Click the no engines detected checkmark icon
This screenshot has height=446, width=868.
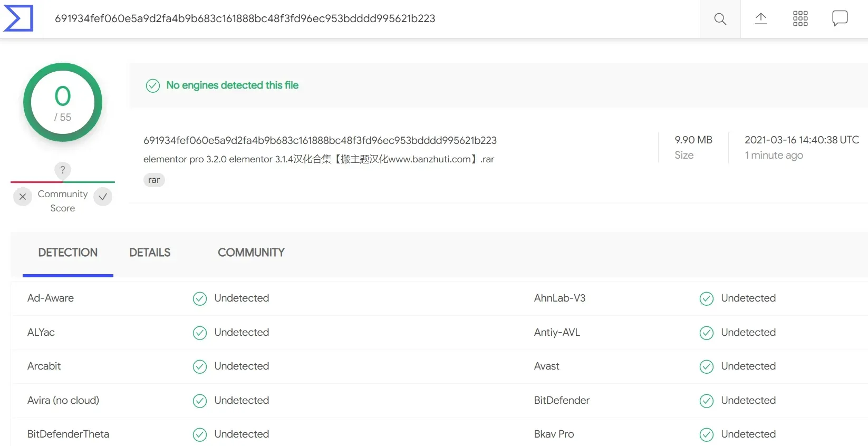point(153,86)
